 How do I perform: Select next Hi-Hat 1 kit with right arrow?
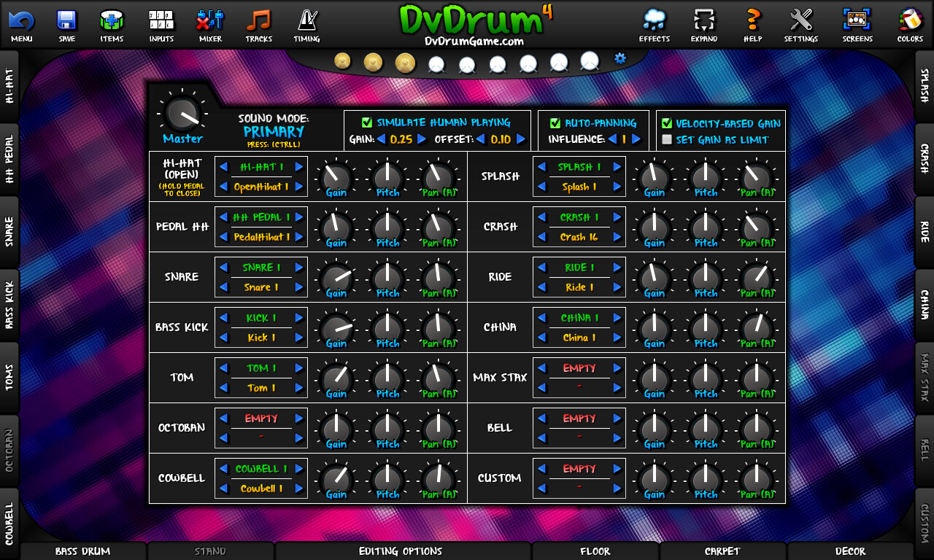(x=299, y=167)
